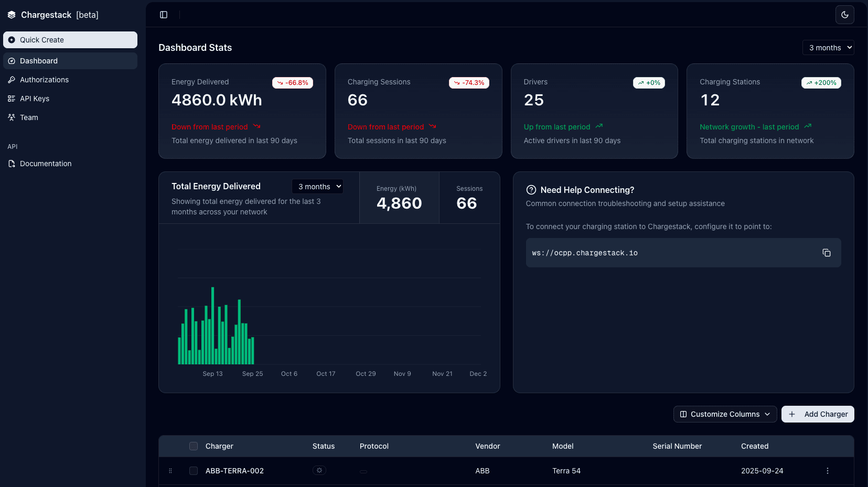This screenshot has height=487, width=868.
Task: Click the Protocol column header
Action: pos(374,446)
